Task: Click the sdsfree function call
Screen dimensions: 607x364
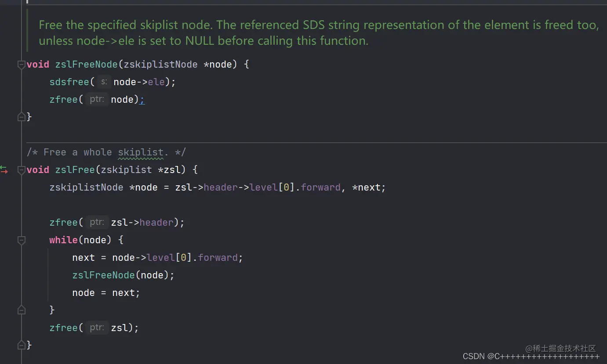Action: coord(69,82)
